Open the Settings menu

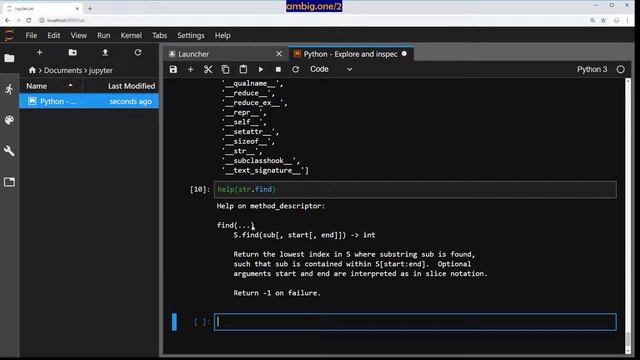point(191,36)
